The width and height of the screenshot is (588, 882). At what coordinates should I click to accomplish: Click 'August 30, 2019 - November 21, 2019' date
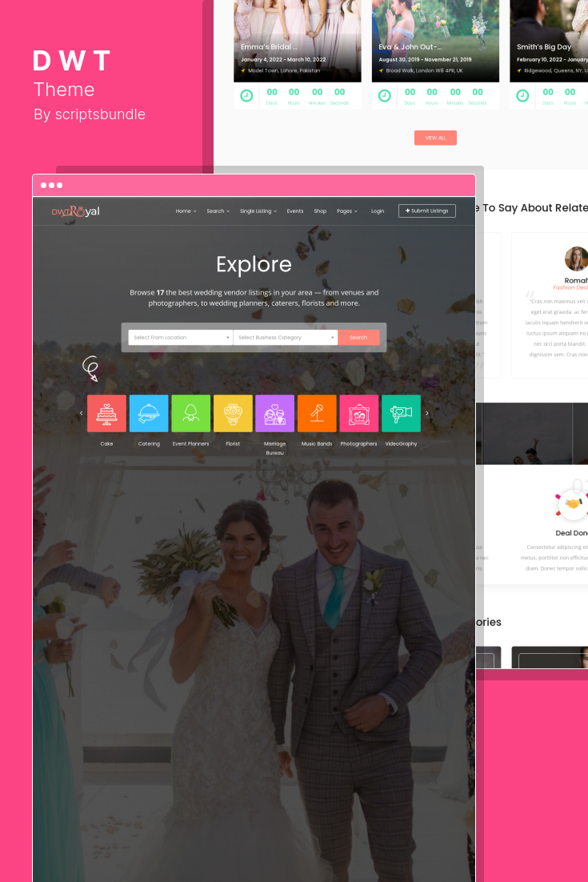(x=425, y=59)
